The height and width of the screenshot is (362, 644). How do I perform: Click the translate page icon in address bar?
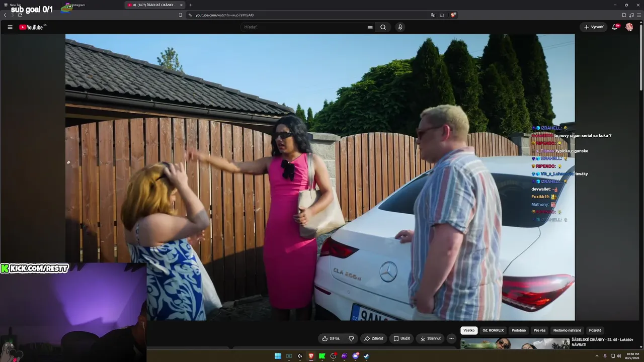(x=433, y=15)
